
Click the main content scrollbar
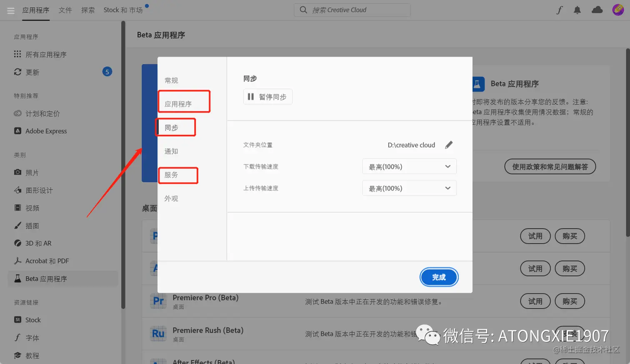click(628, 142)
